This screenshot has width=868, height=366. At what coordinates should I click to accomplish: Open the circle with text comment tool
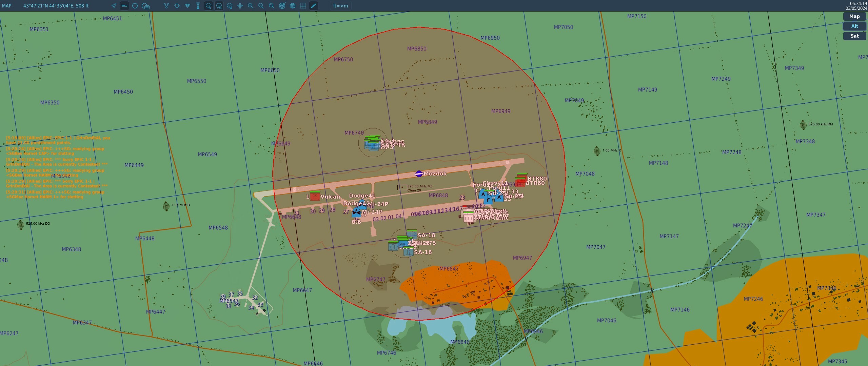click(145, 6)
